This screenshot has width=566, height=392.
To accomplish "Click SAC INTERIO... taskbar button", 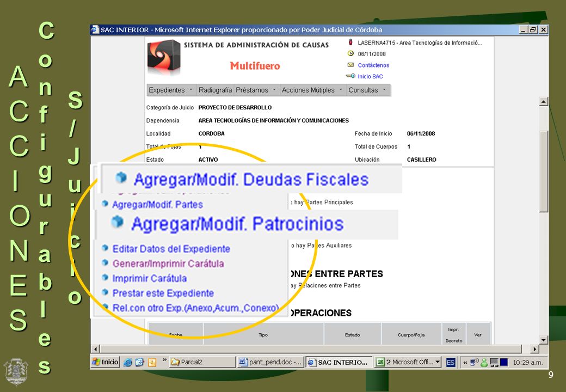I will click(339, 362).
